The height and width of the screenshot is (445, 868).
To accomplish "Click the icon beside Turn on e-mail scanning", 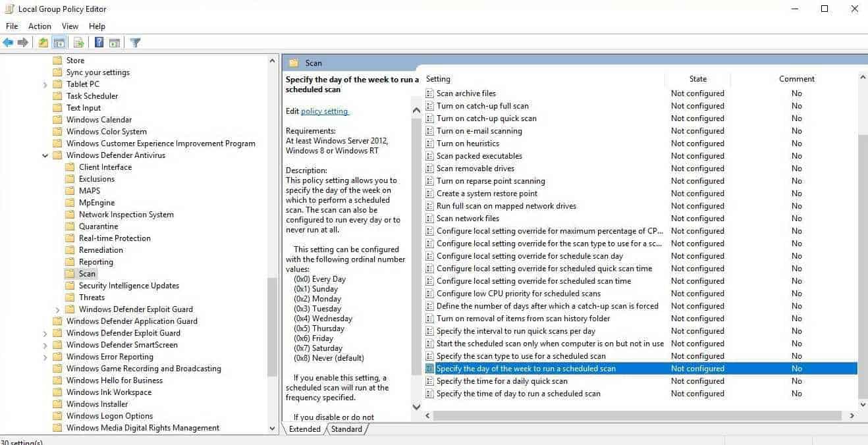I will click(x=430, y=131).
